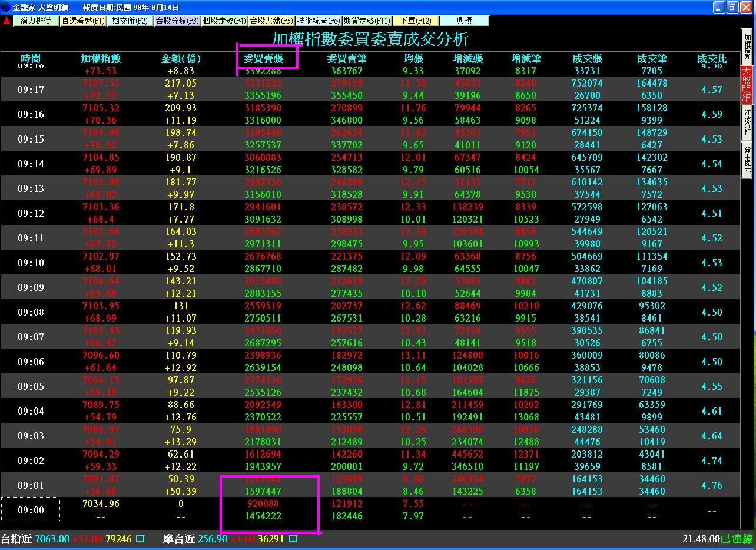The image size is (756, 550).
Task: Click the 增減張 column header
Action: [468, 58]
